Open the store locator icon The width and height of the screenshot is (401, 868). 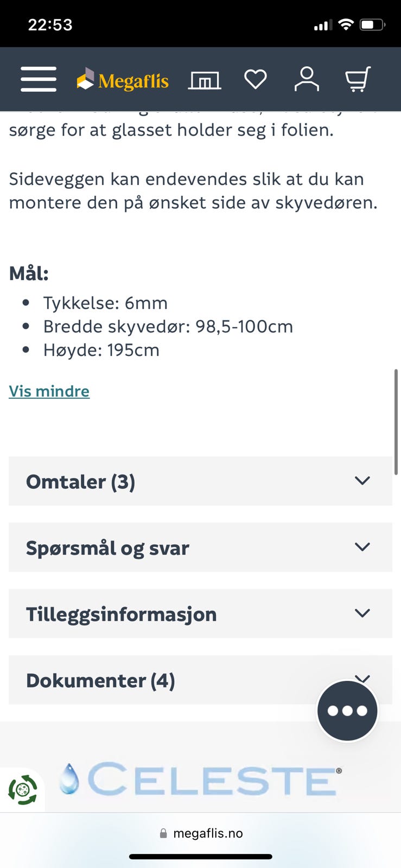205,80
